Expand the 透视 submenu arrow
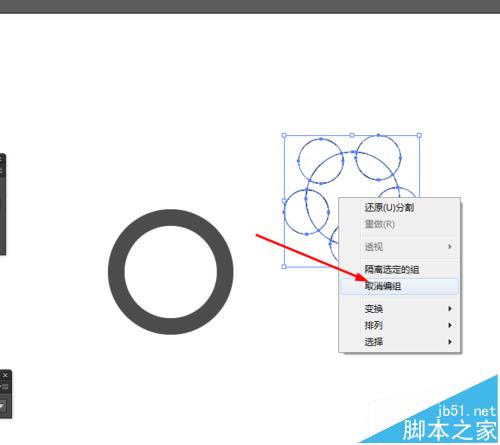Screen dimensions: 500x445 pos(450,247)
